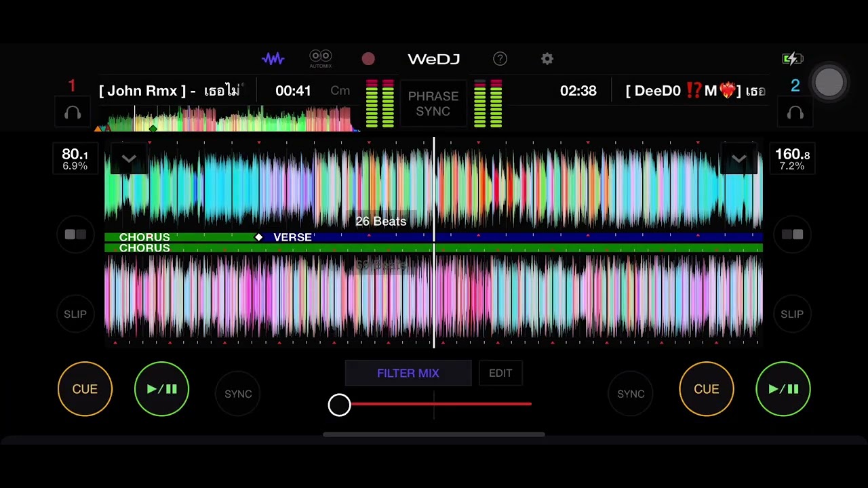Click the VERSE phrase marker
868x488 pixels.
point(292,237)
